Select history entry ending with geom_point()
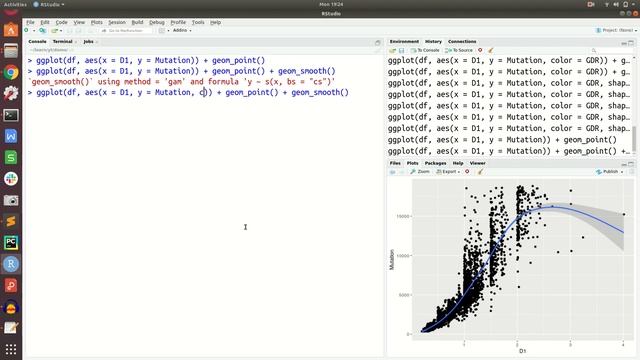Image resolution: width=640 pixels, height=360 pixels. (x=502, y=140)
